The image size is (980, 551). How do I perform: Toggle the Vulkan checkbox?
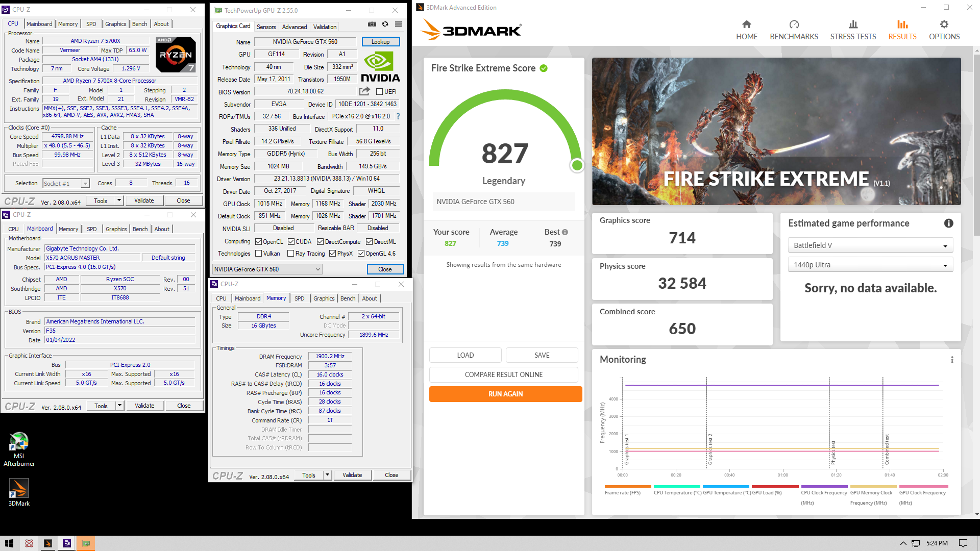[x=258, y=254]
